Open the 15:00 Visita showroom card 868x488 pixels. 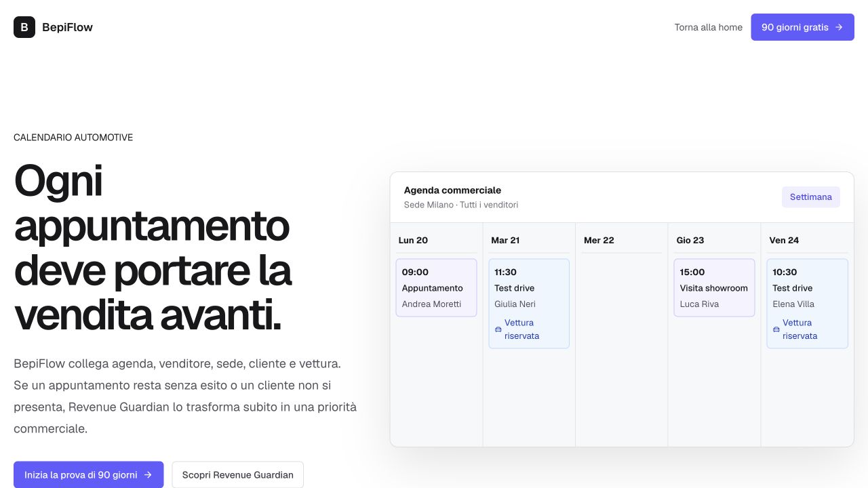[x=714, y=287]
